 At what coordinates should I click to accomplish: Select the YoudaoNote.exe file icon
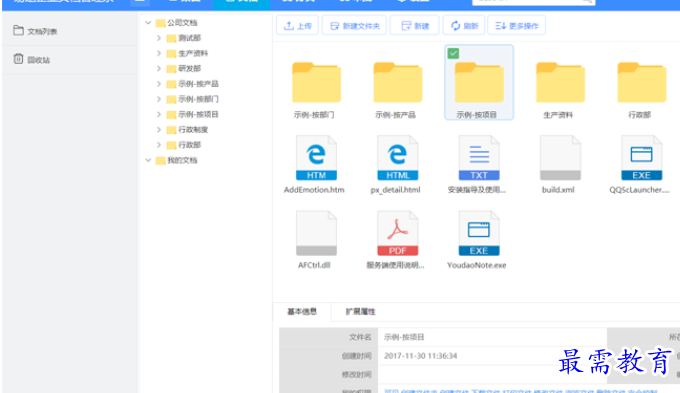pyautogui.click(x=479, y=233)
